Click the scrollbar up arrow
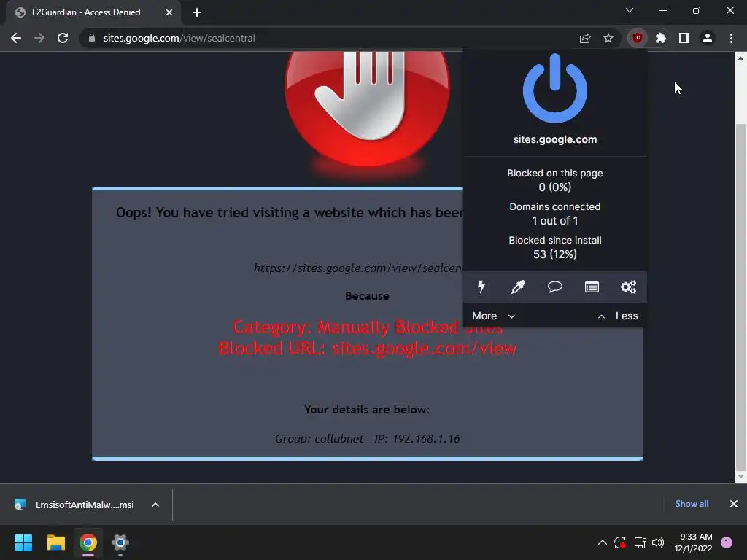Viewport: 747px width, 560px height. tap(740, 58)
